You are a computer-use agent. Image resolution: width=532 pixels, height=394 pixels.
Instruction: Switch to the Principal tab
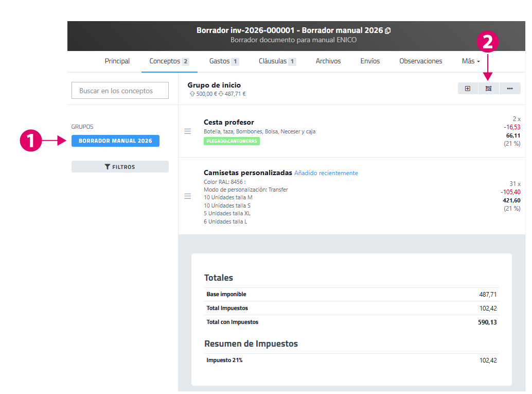pos(117,61)
